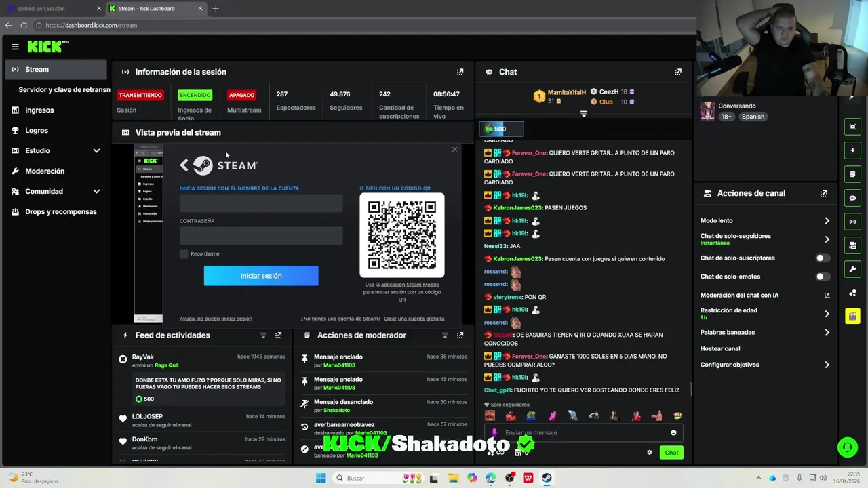This screenshot has height=488, width=868.
Task: Click the wrench moderator shortcut icon
Action: (852, 269)
